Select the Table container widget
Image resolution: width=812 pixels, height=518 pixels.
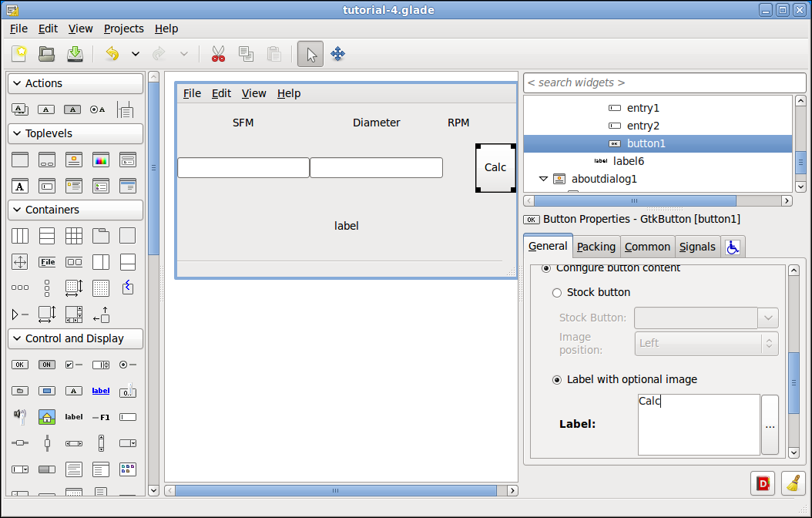tap(74, 236)
